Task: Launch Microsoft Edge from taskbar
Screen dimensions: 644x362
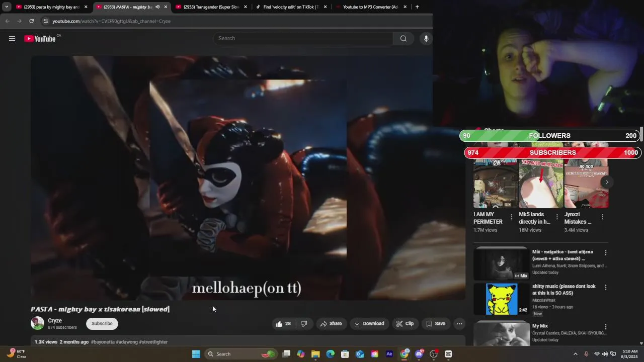Action: (330, 354)
